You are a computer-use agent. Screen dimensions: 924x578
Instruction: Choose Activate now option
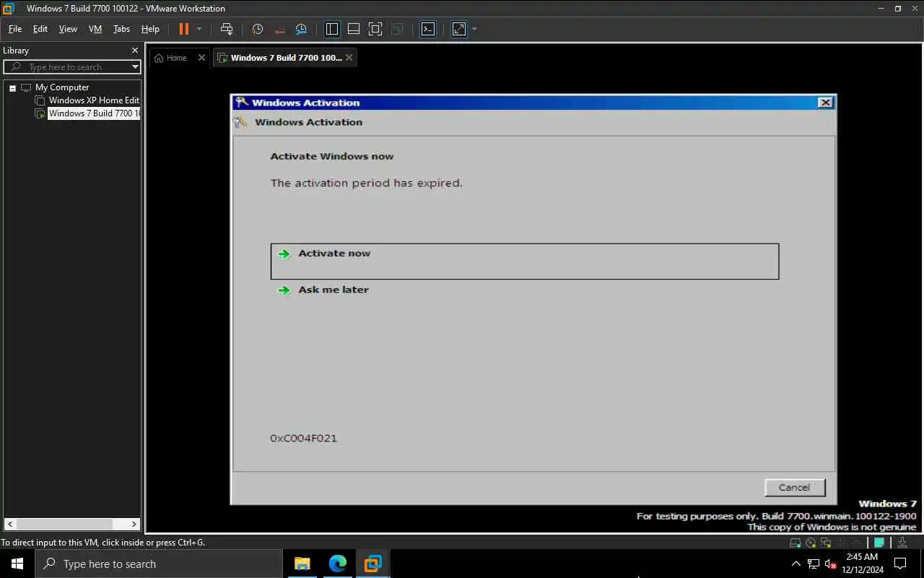click(525, 261)
